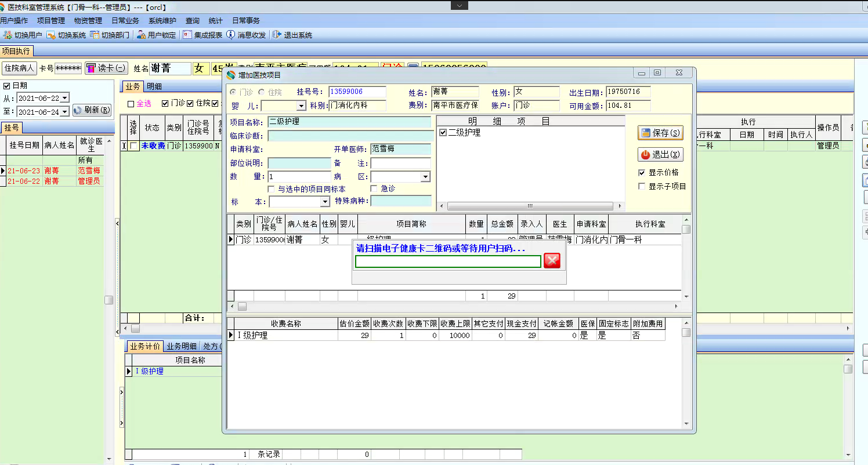
Task: Click the 读卡 card reader button
Action: [x=106, y=68]
